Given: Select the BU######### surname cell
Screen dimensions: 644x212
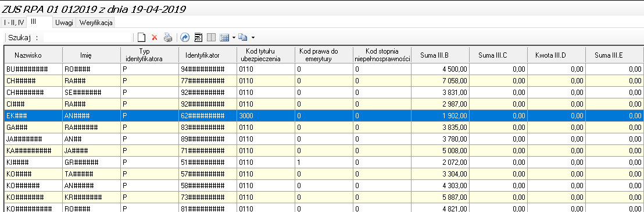Looking at the screenshot, I should coord(33,69).
